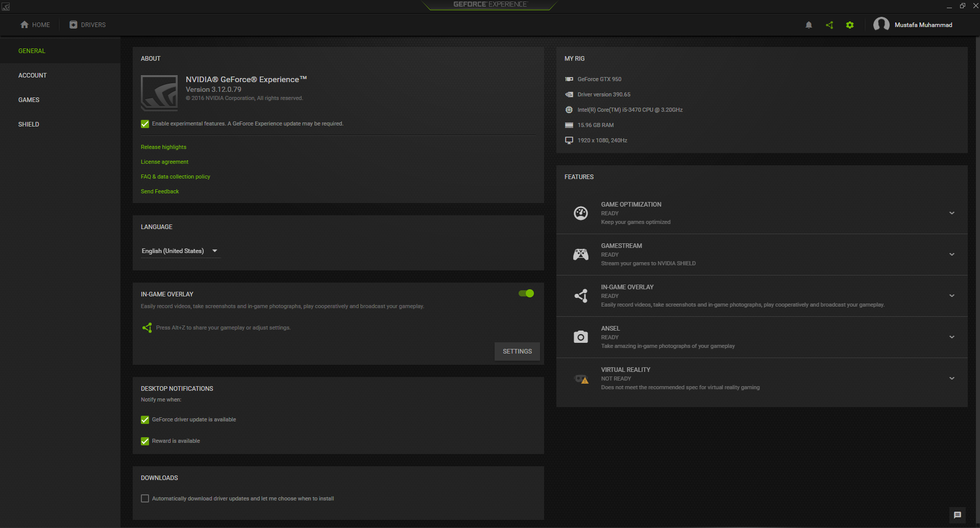Enable automatic driver update downloads checkbox

click(x=145, y=498)
